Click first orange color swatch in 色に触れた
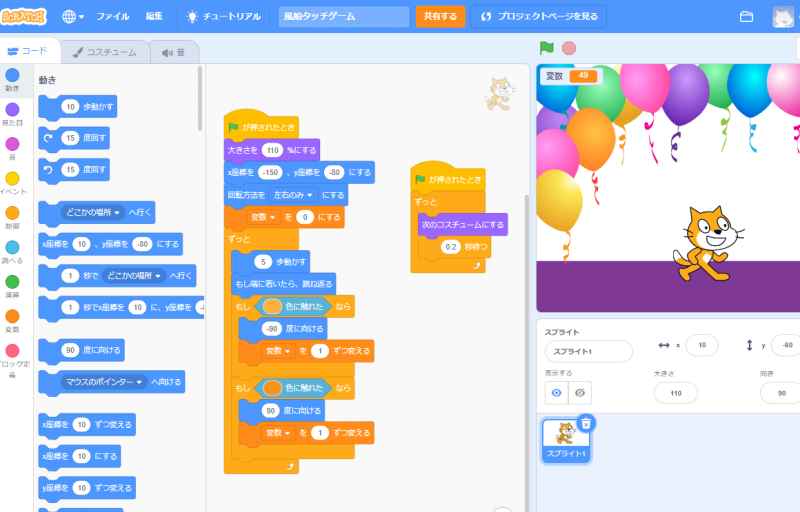Image resolution: width=800 pixels, height=512 pixels. pyautogui.click(x=272, y=306)
